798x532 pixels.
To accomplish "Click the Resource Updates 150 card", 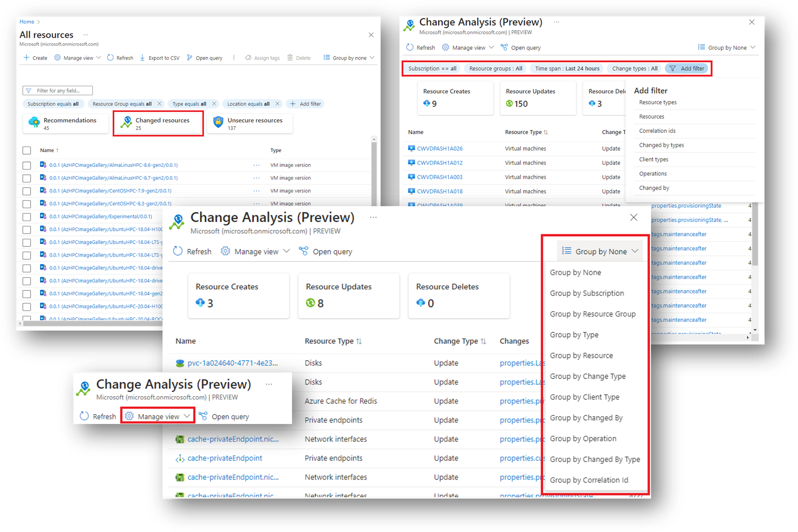I will coord(538,98).
